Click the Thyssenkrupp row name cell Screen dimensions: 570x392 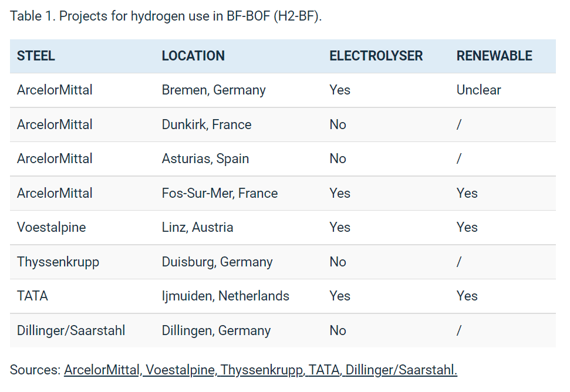click(58, 262)
